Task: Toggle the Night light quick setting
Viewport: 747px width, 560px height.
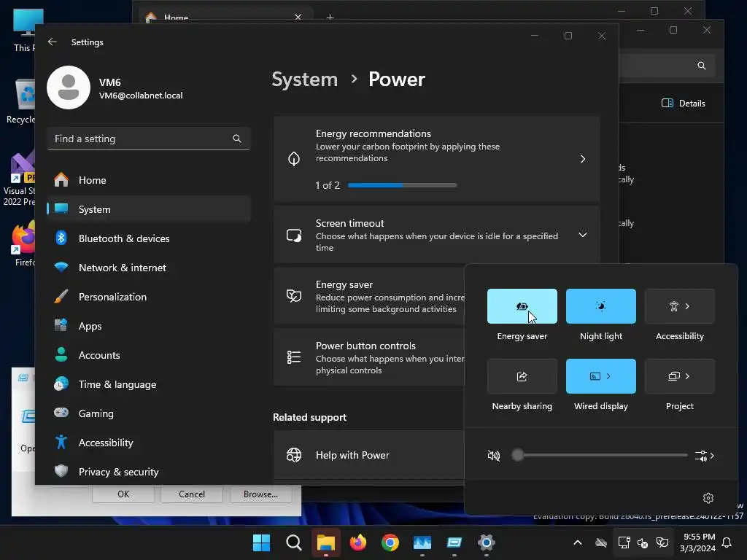Action: (601, 306)
